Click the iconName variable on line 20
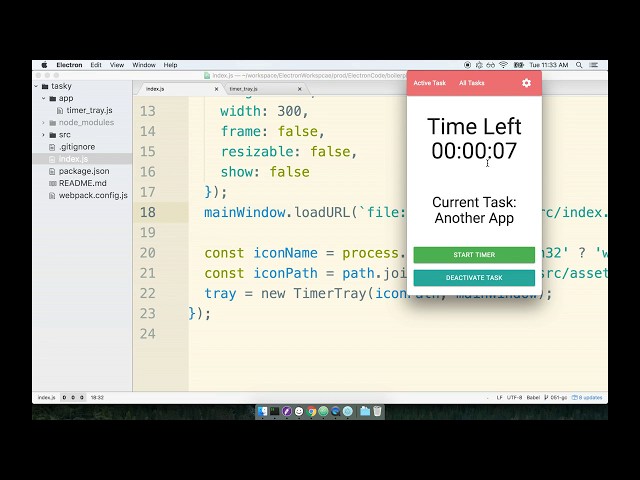Image resolution: width=640 pixels, height=480 pixels. click(285, 253)
